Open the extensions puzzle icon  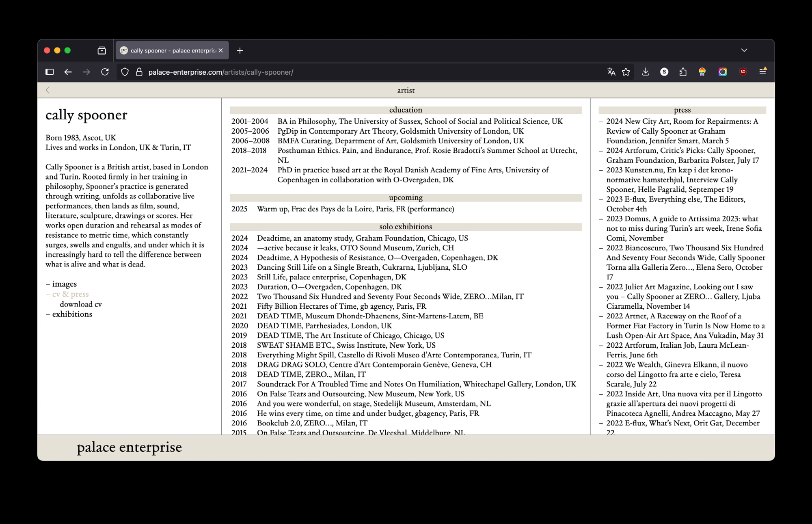click(683, 72)
